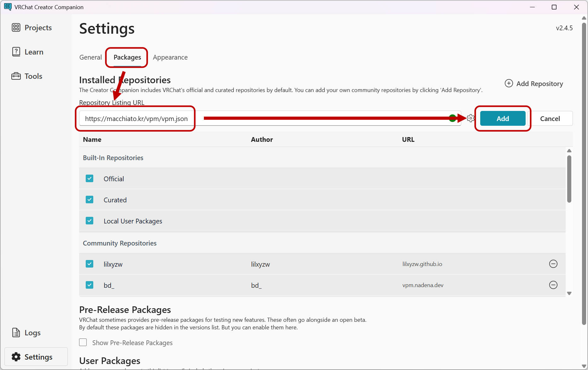Viewport: 588px width, 370px height.
Task: Open the Tools section
Action: [27, 76]
